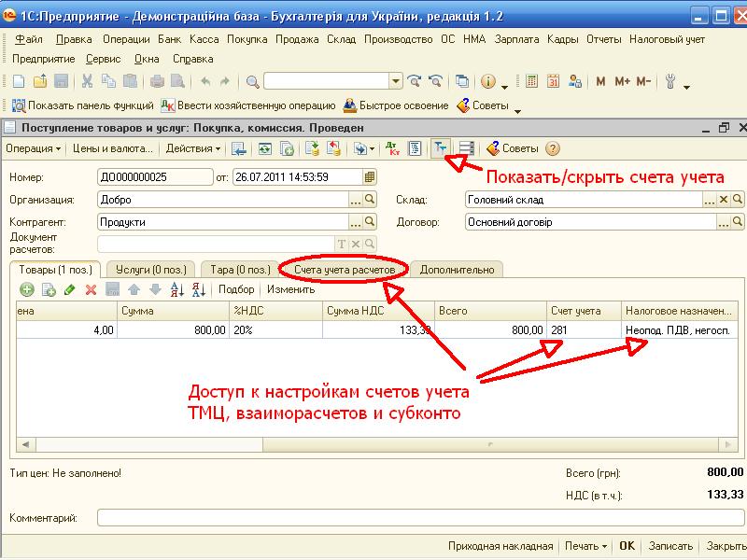This screenshot has height=560, width=747.
Task: Click ellipsis selector for Склад field
Action: pyautogui.click(x=710, y=200)
